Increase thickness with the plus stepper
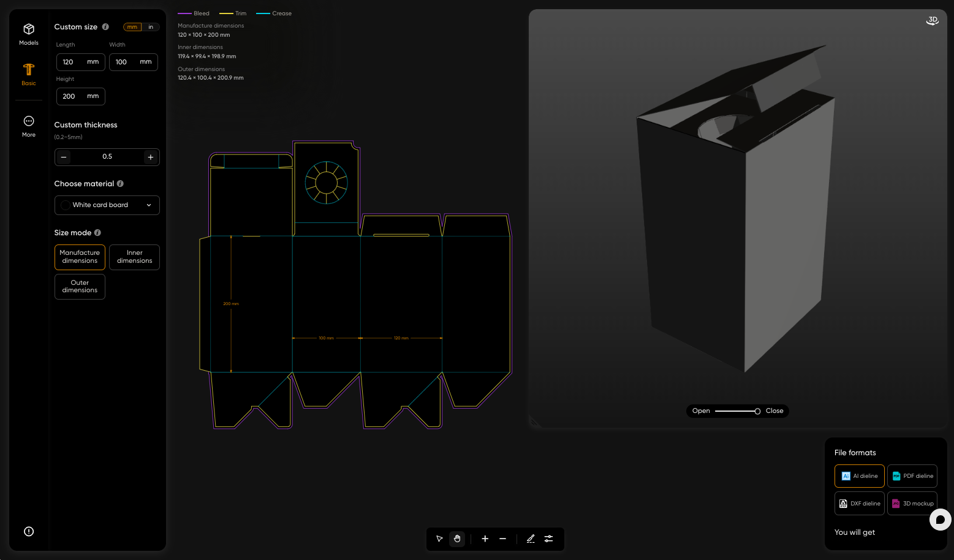This screenshot has height=560, width=954. click(x=151, y=157)
